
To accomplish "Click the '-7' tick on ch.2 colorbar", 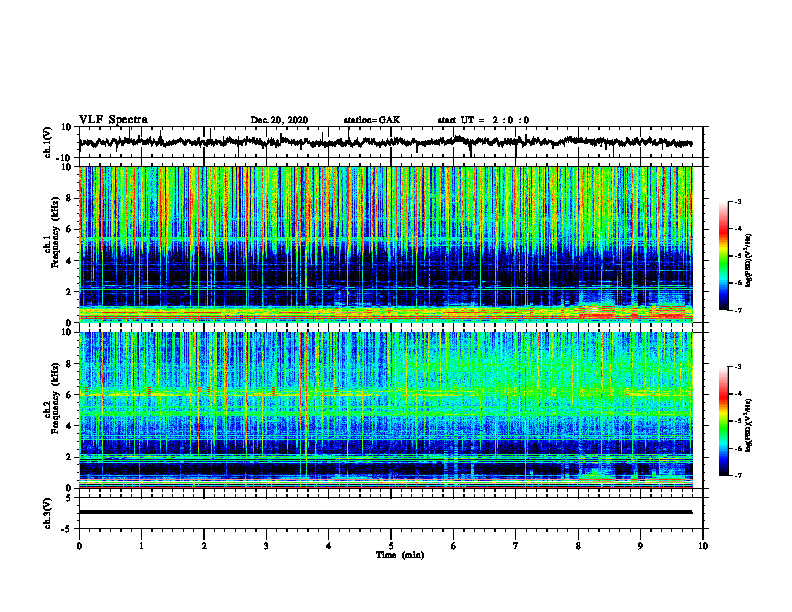I will [x=738, y=475].
